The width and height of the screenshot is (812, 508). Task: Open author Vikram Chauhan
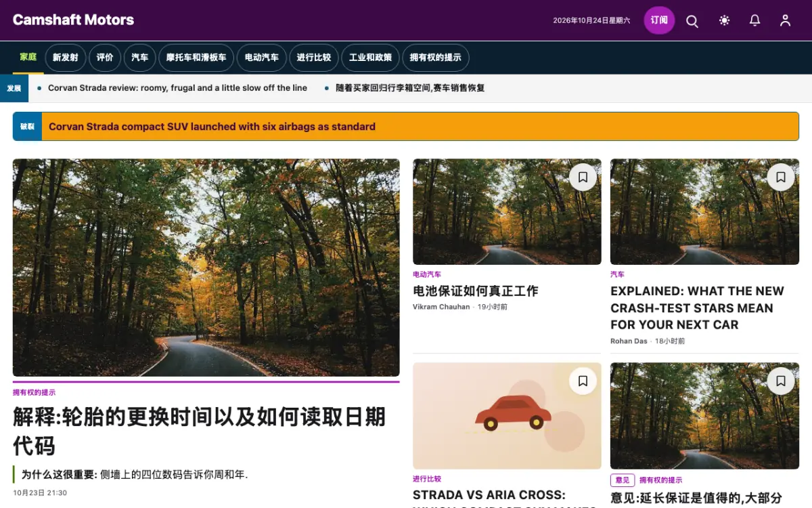[x=441, y=307]
